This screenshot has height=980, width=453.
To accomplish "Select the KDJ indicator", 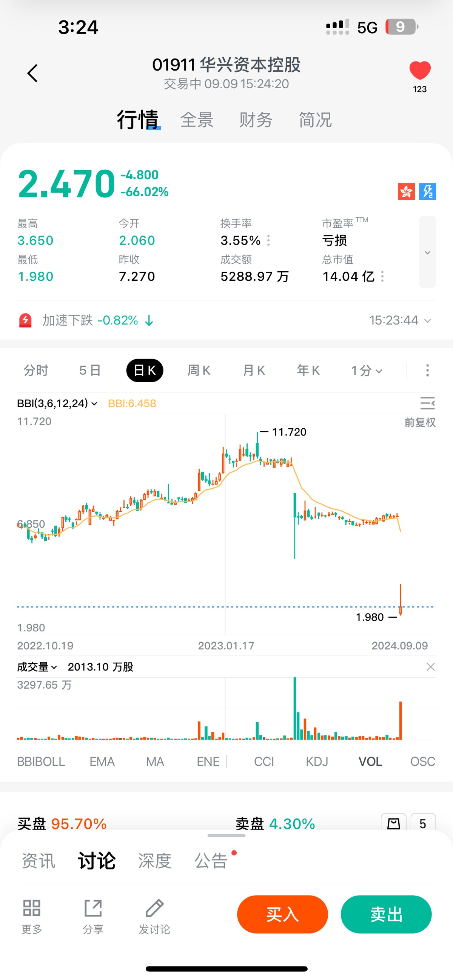I will click(317, 762).
